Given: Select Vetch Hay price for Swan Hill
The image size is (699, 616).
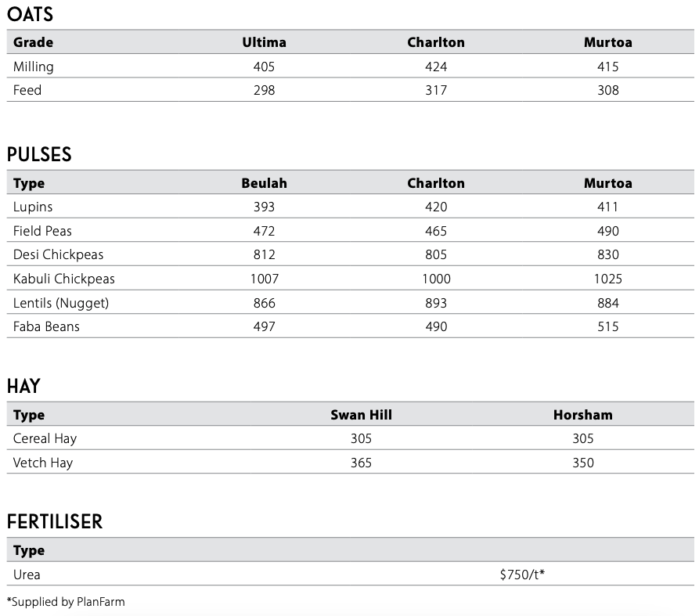Looking at the screenshot, I should click(x=361, y=463).
